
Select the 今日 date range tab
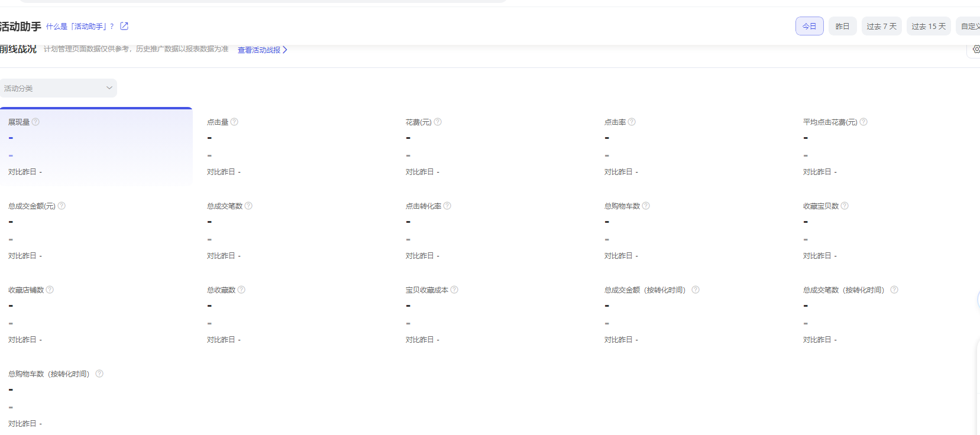[809, 26]
